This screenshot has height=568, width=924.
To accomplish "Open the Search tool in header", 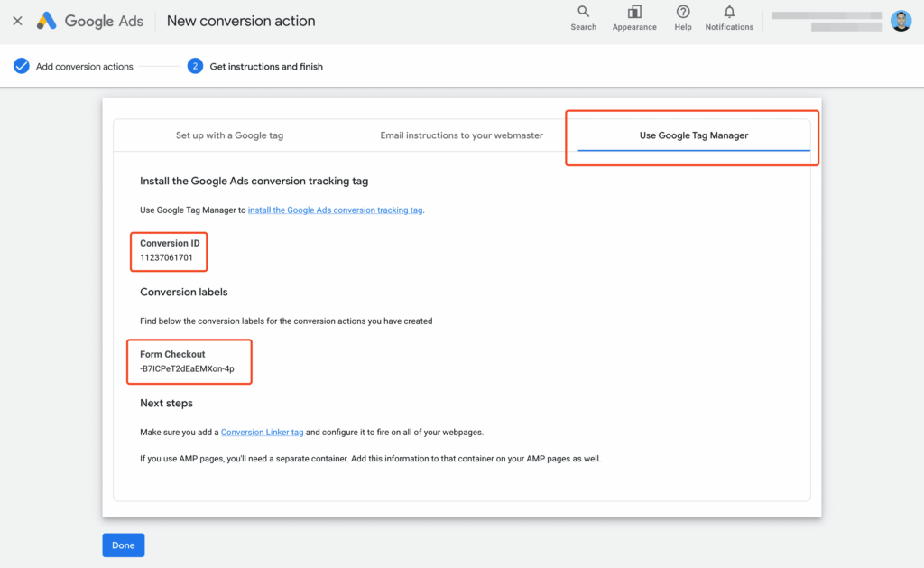I will point(584,18).
